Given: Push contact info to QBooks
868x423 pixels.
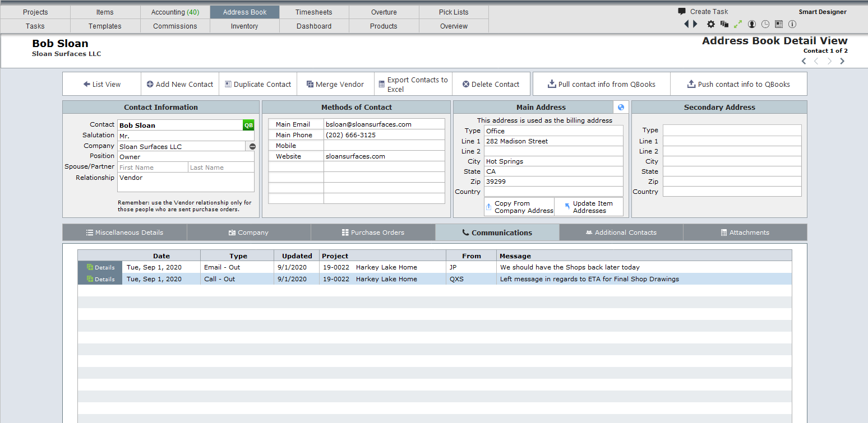Looking at the screenshot, I should (738, 84).
